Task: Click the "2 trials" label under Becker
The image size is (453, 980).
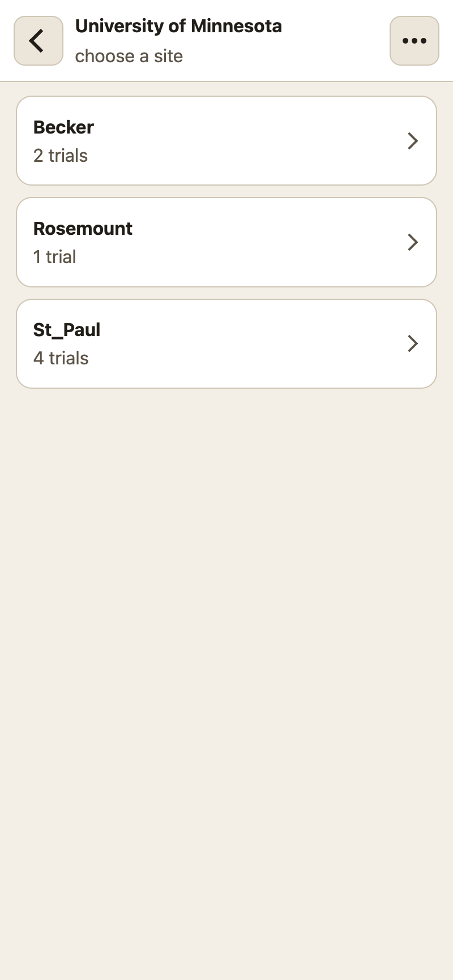Action: [x=61, y=156]
